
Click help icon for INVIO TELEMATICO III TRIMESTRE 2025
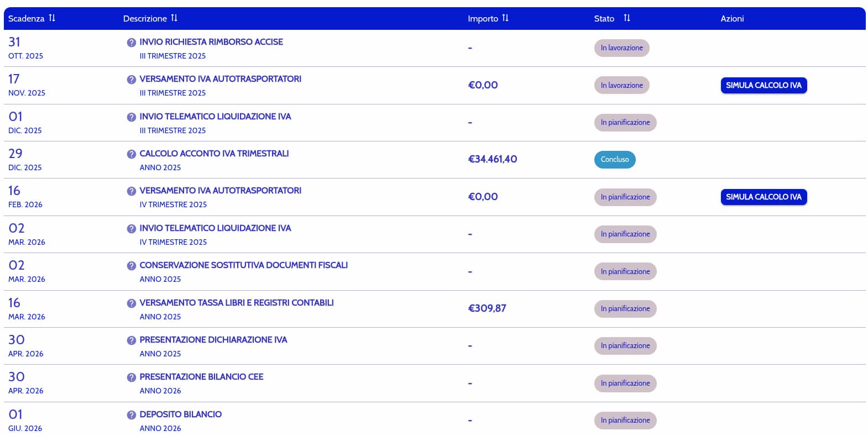(x=131, y=117)
